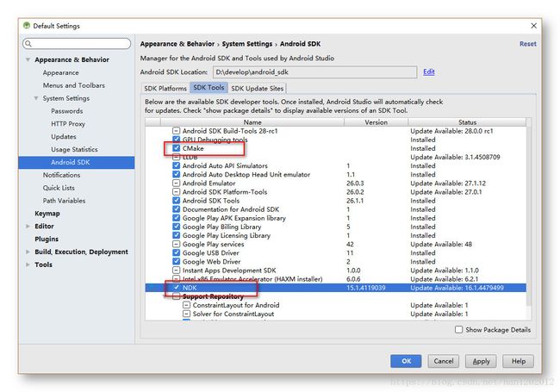The image size is (560, 392).
Task: Open Updates settings page
Action: click(x=64, y=137)
